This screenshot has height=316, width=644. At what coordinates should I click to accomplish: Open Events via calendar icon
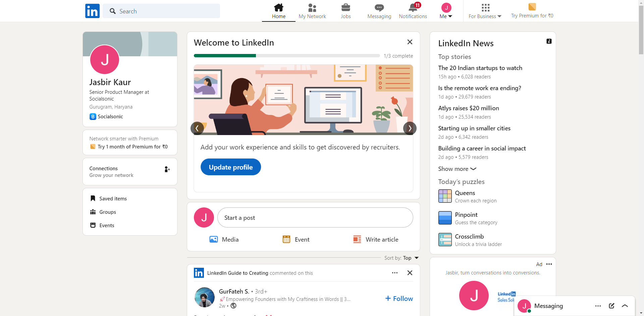point(93,225)
